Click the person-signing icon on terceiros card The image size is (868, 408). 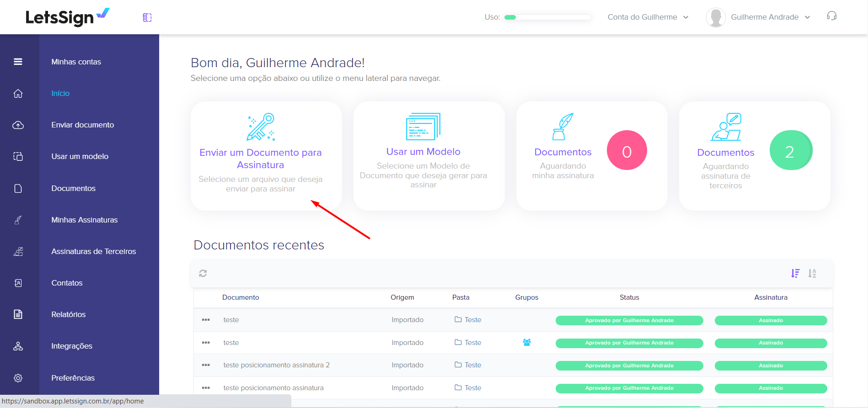point(726,127)
